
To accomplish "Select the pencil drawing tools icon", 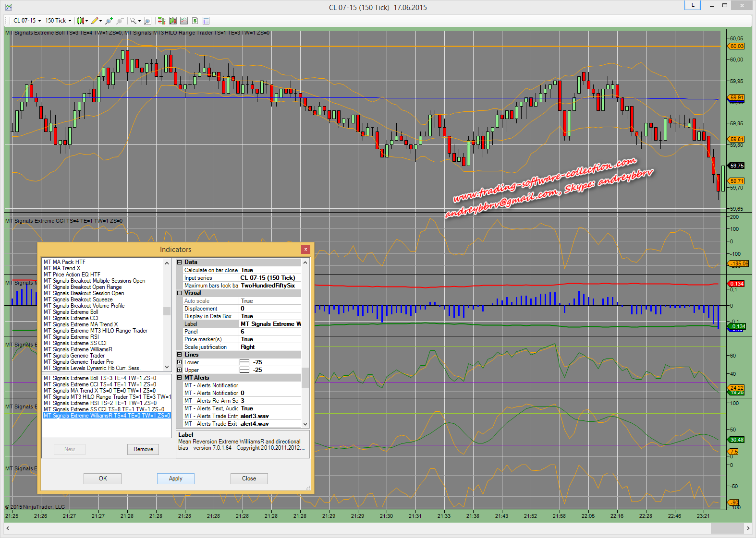I will coord(95,21).
